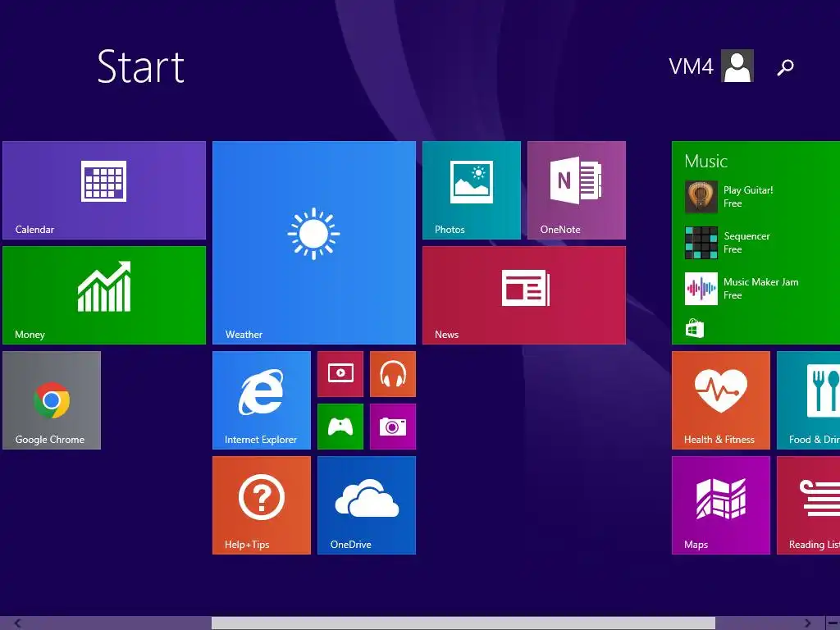Click the zoom-out minus button at corner
Image resolution: width=840 pixels, height=630 pixels.
click(x=833, y=623)
